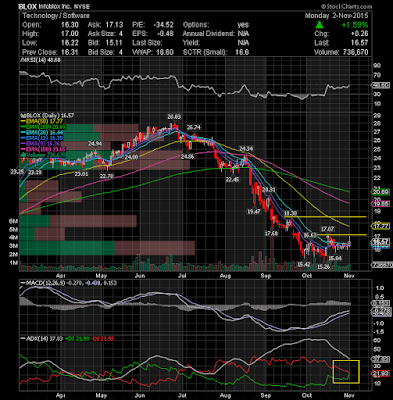
Task: Click the BLOX ticker symbol in header
Action: (28, 6)
